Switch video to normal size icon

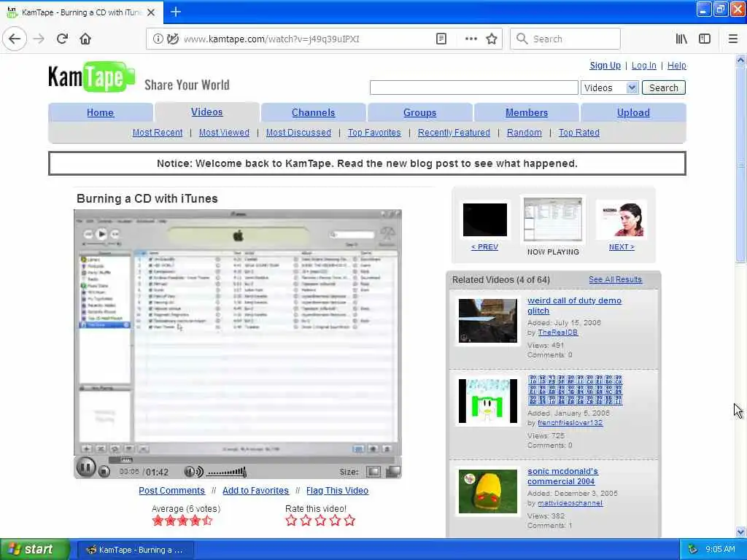click(373, 472)
